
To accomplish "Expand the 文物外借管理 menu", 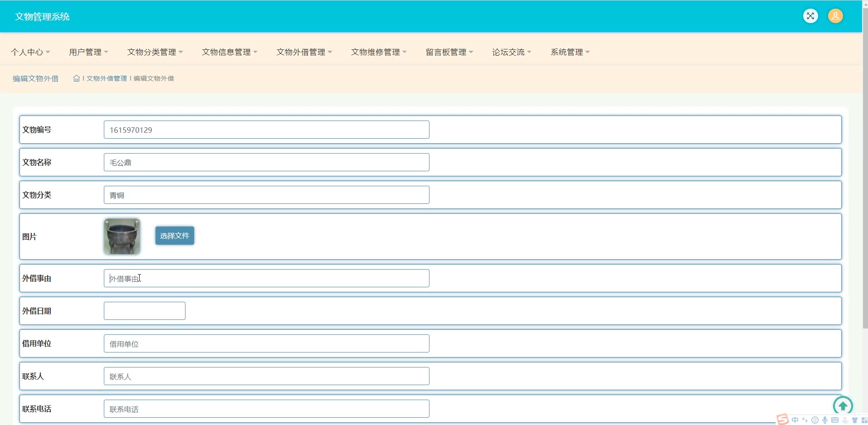I will (304, 52).
